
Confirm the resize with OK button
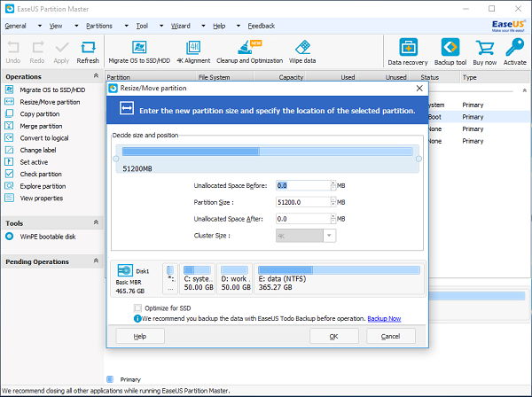tap(334, 337)
